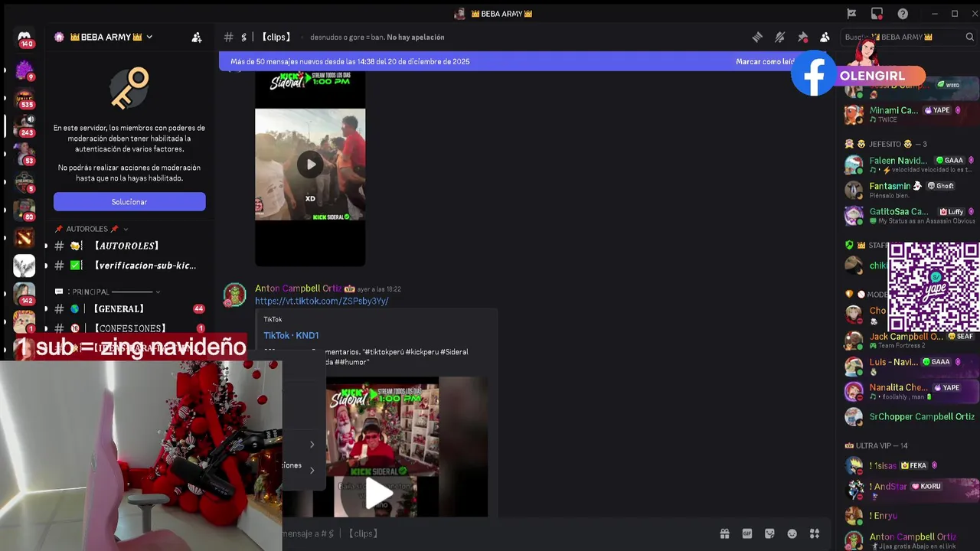Viewport: 980px width, 551px height.
Task: Click the YAPE tag beside Minami Ca
Action: pos(938,110)
